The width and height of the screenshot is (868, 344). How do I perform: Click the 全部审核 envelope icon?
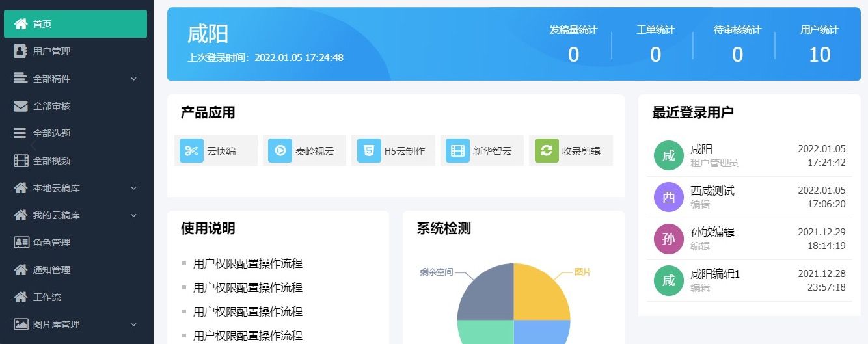(21, 106)
